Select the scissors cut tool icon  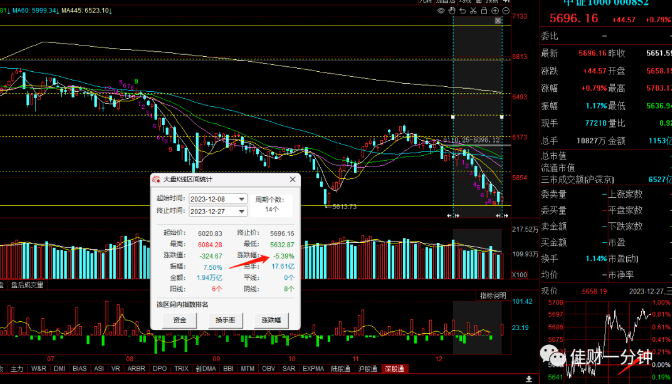click(x=473, y=11)
